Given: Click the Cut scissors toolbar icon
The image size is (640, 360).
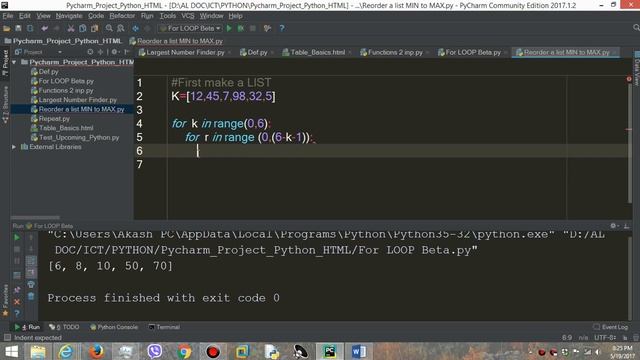Looking at the screenshot, I should [x=71, y=28].
